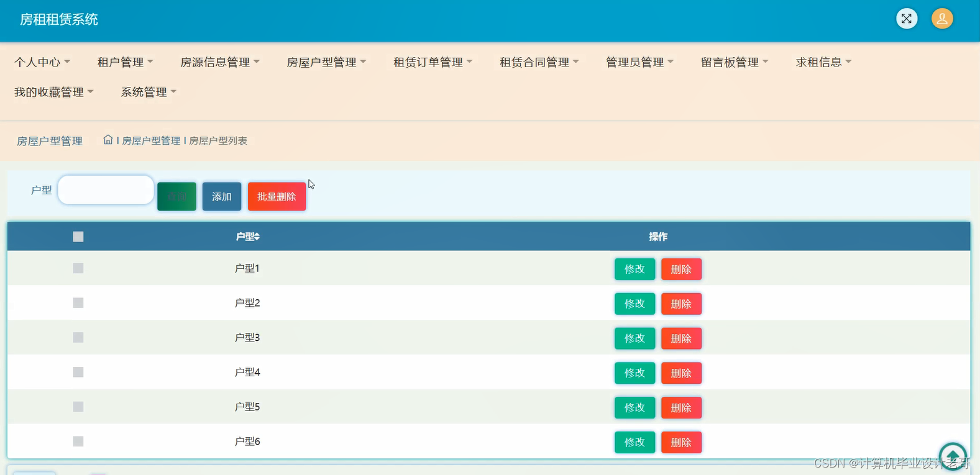Open the 系统管理 menu

pos(149,92)
